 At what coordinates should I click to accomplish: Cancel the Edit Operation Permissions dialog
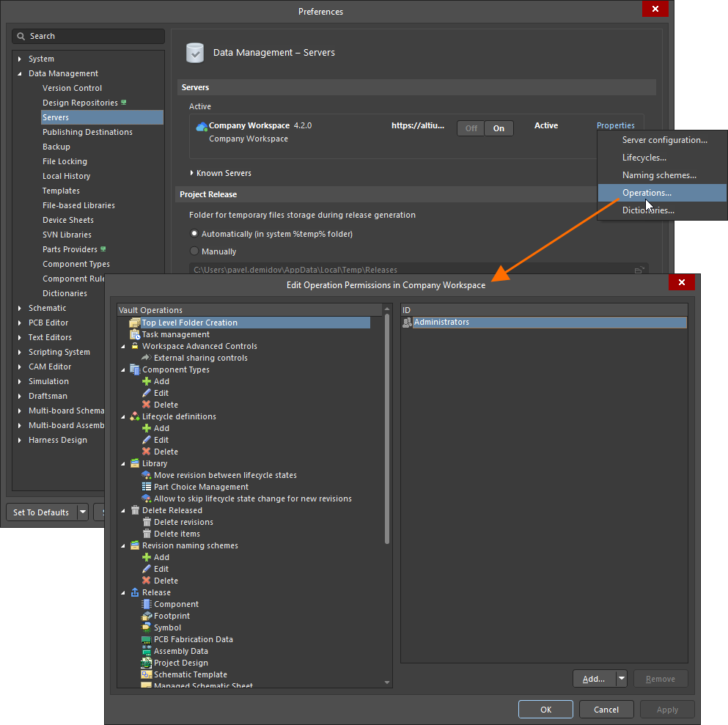tap(606, 709)
